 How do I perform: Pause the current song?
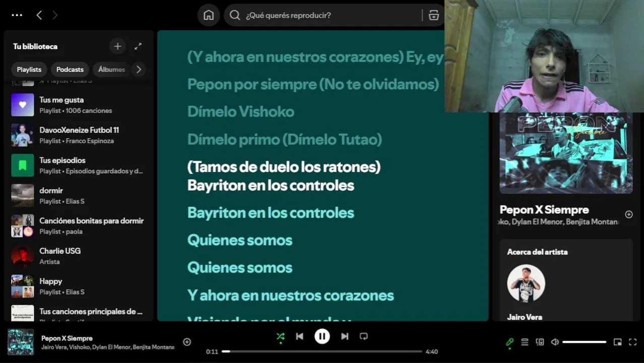(x=322, y=336)
